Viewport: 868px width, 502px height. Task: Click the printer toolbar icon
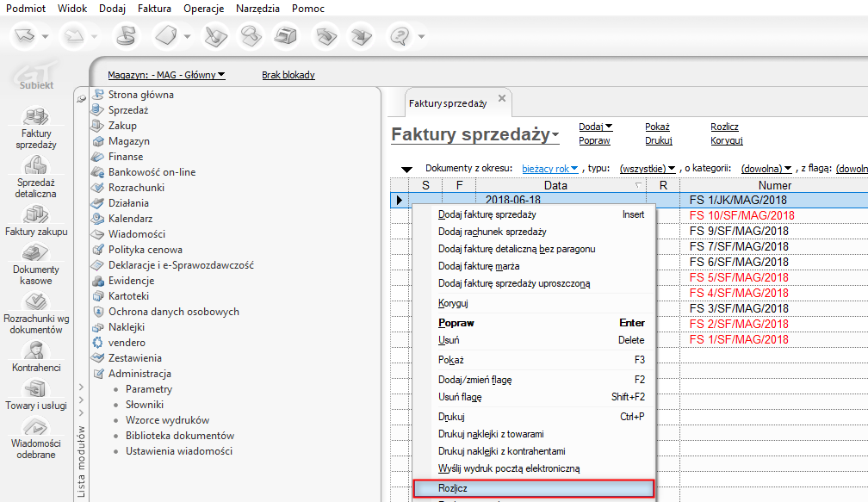(x=286, y=36)
